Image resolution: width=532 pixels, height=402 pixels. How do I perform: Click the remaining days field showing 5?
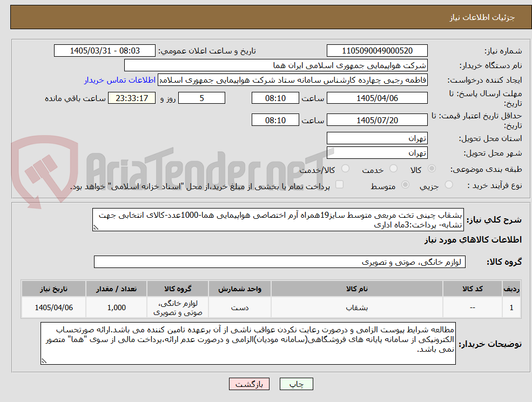click(x=201, y=98)
